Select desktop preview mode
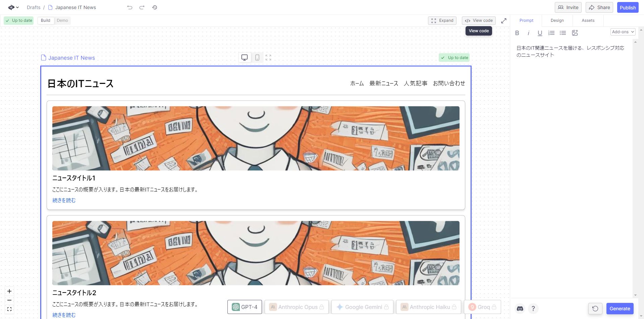 pos(245,57)
